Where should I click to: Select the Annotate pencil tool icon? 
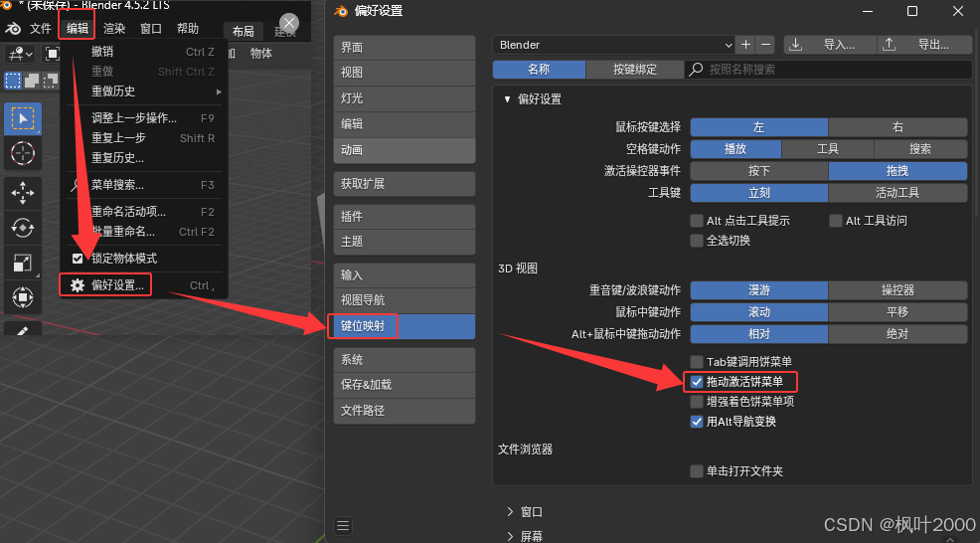tap(23, 330)
